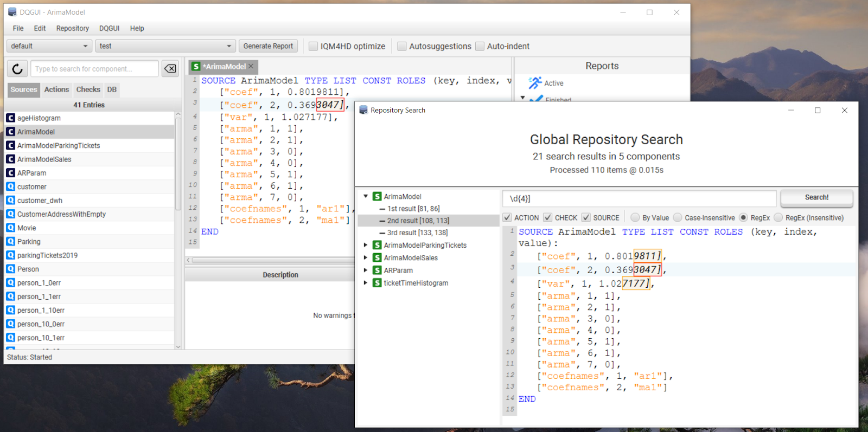Viewport: 868px width, 432px height.
Task: Switch to the Checks tab
Action: [88, 89]
